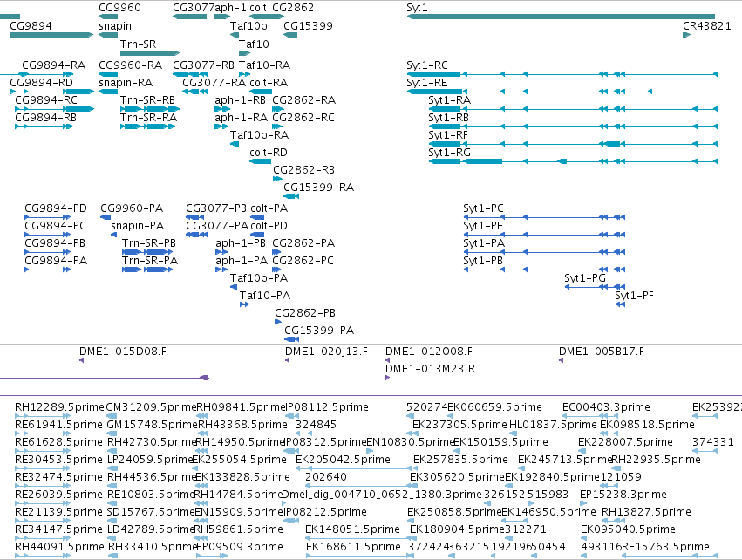
Task: Select EST RE15763.5prime
Action: tap(666, 547)
